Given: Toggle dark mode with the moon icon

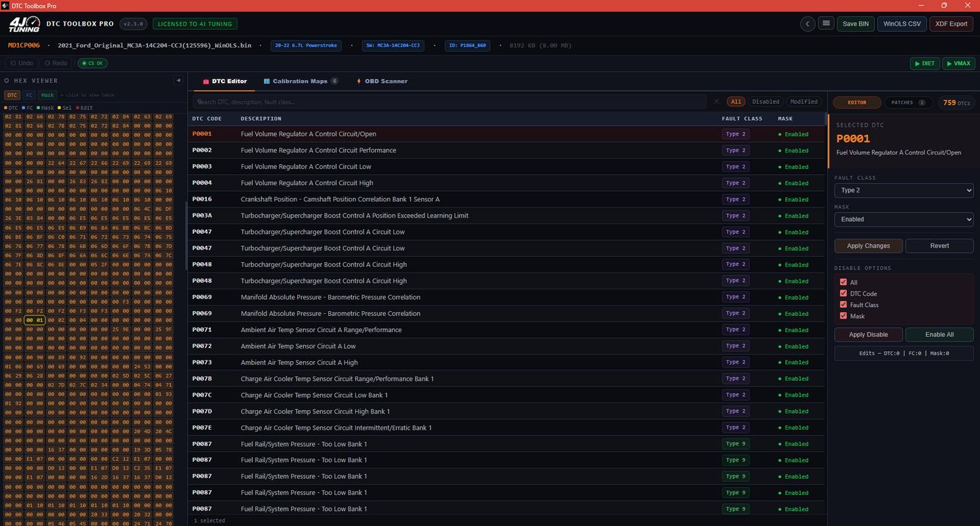Looking at the screenshot, I should (x=807, y=24).
